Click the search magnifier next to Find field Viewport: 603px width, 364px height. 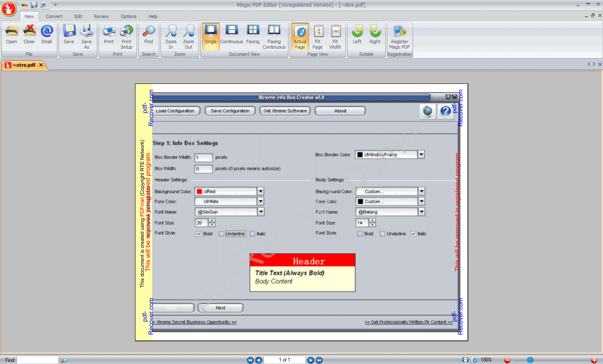click(x=64, y=360)
